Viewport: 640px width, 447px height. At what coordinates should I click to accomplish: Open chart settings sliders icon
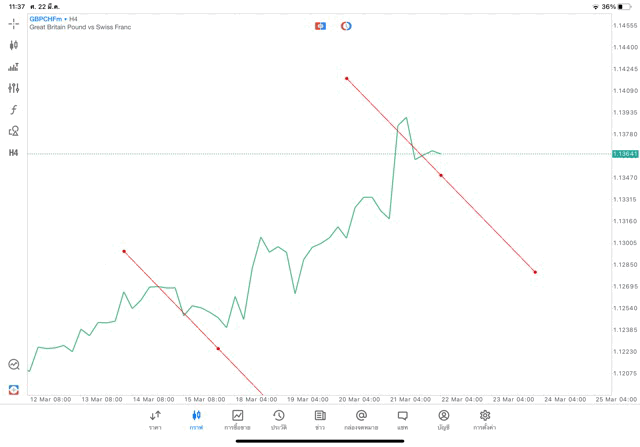(x=14, y=88)
